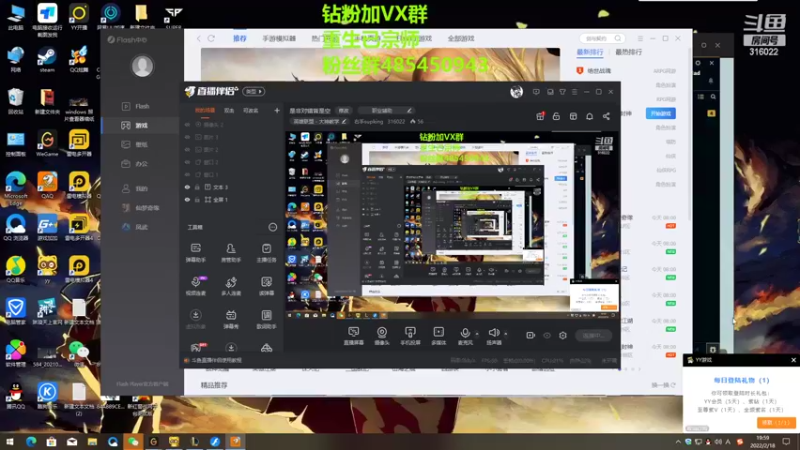Open the WeGame desktop shortcut
Screen dimensions: 800x450
pos(47,143)
